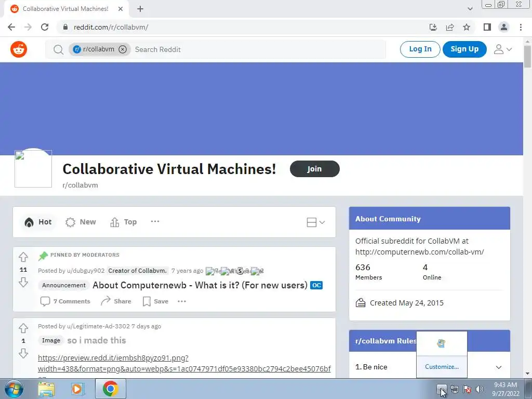Screen dimensions: 532x399
Task: Open the u/dubguy902 user profile link
Action: [86, 271]
